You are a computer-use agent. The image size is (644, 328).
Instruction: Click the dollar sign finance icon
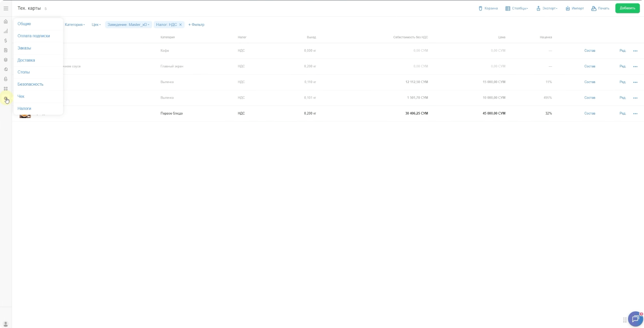[x=6, y=41]
